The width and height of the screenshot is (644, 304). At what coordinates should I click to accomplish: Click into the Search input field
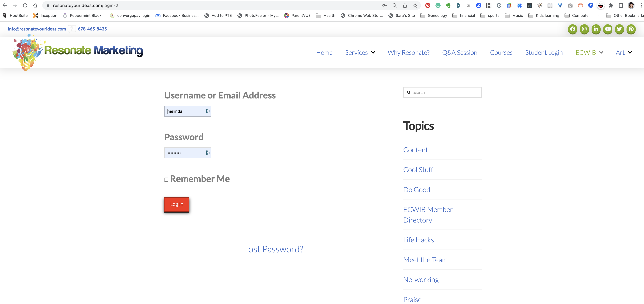pos(445,92)
